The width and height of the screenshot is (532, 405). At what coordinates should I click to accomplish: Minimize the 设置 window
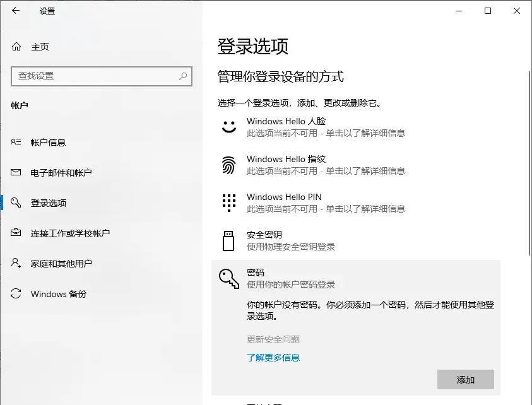(459, 11)
